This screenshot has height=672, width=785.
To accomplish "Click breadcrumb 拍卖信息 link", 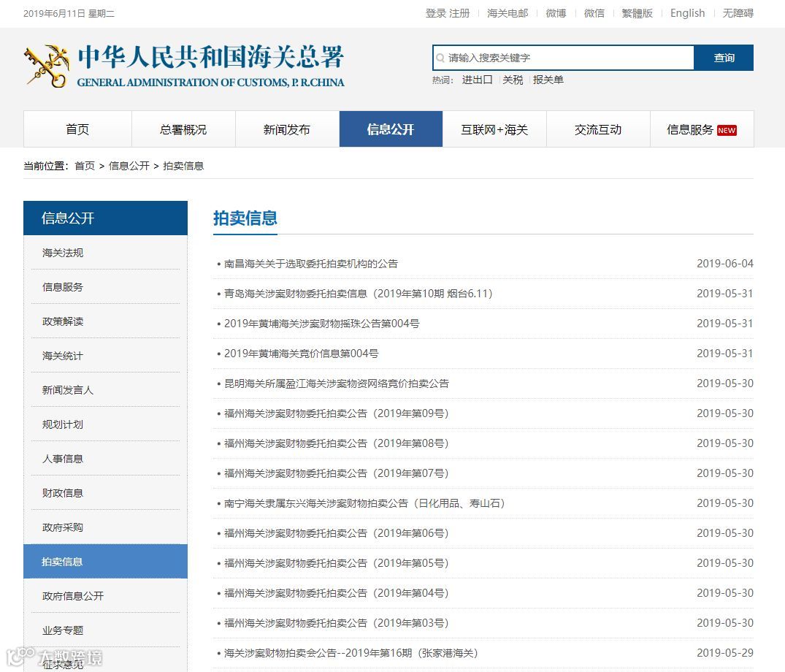I will (183, 166).
